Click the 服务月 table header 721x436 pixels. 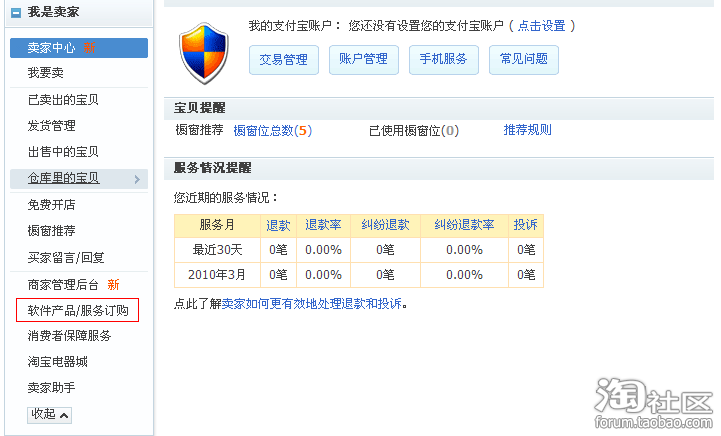[217, 225]
